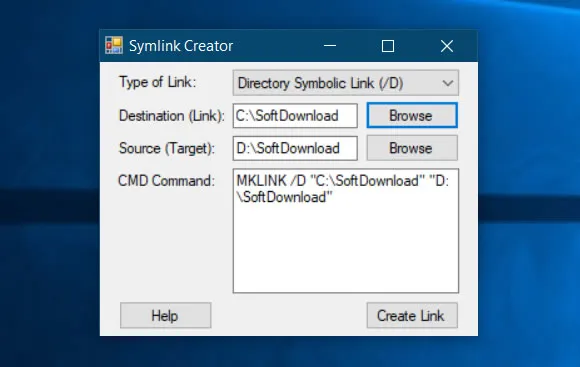Browse for the Destination (Link) folder
Screen dimensions: 580x367
point(412,115)
